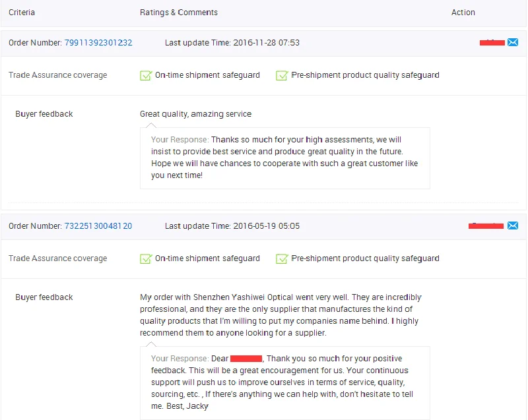This screenshot has height=420, width=528.
Task: Click the redacted name after "Dear" in response
Action: coord(247,359)
